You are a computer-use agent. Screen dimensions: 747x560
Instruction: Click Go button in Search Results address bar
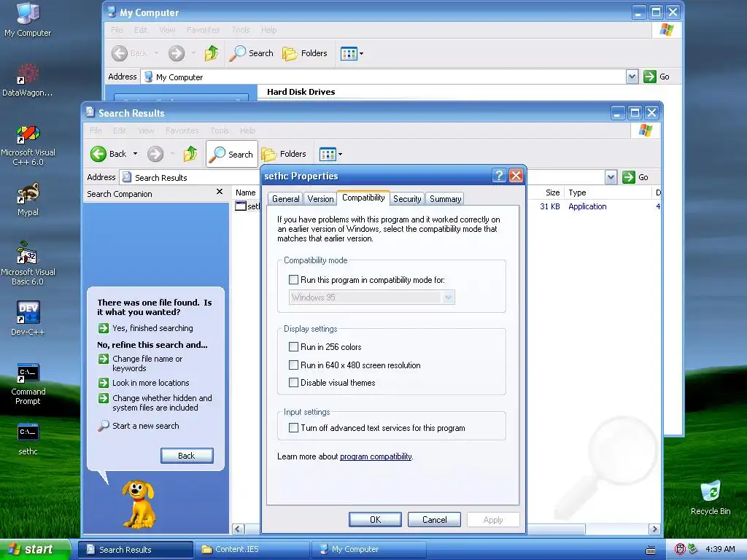pyautogui.click(x=635, y=177)
